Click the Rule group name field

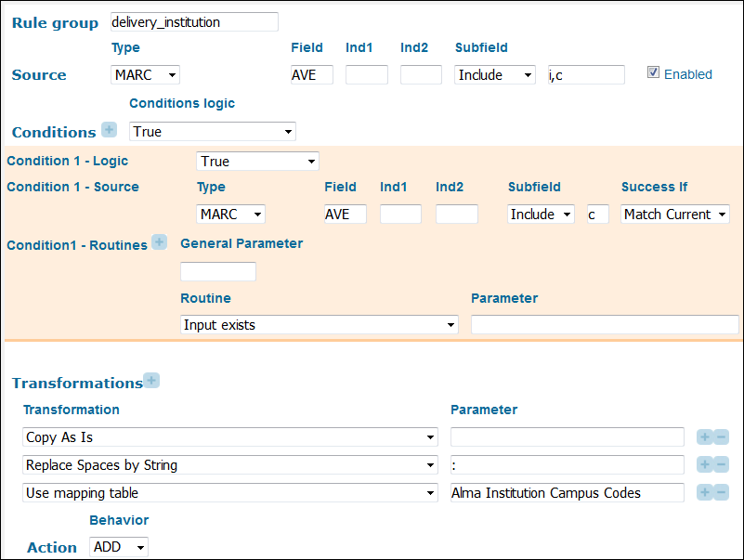pos(192,21)
